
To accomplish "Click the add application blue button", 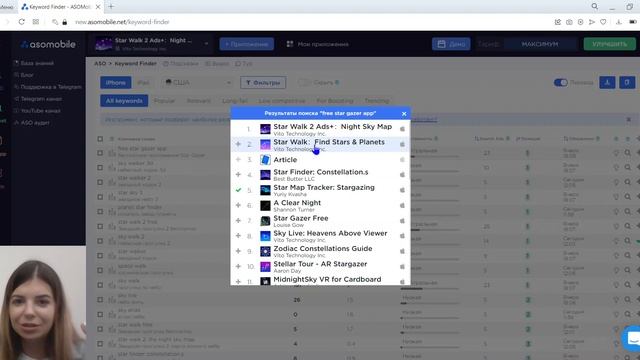I will (x=247, y=44).
